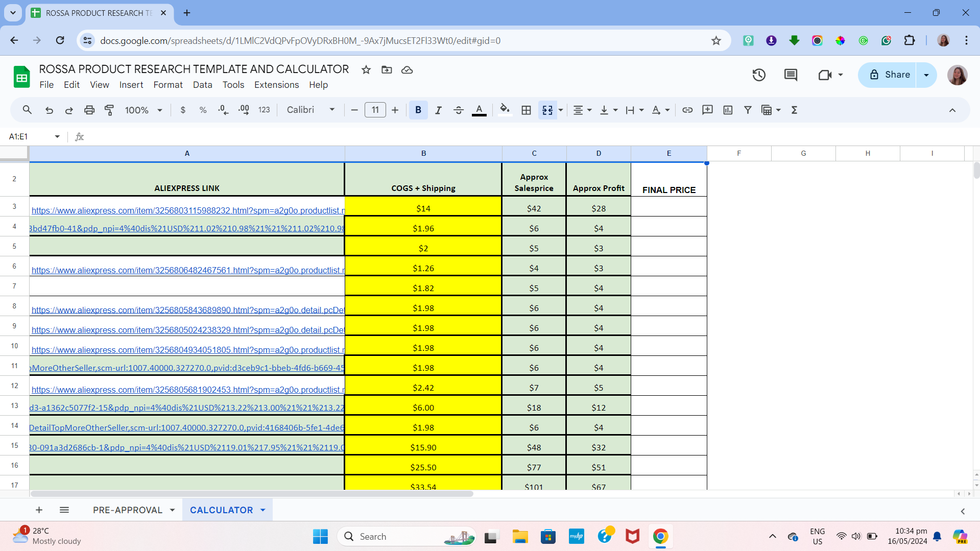Toggle italic text formatting
The image size is (980, 551).
pos(438,110)
